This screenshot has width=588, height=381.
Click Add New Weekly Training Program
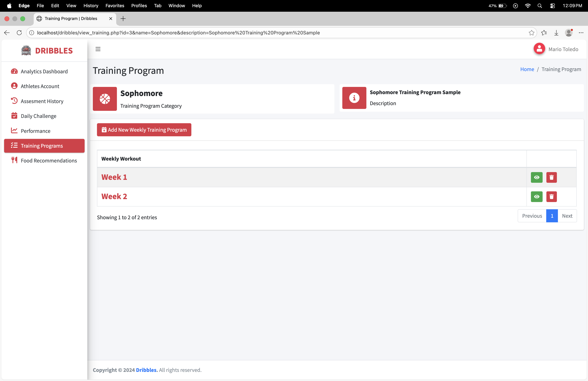click(144, 130)
